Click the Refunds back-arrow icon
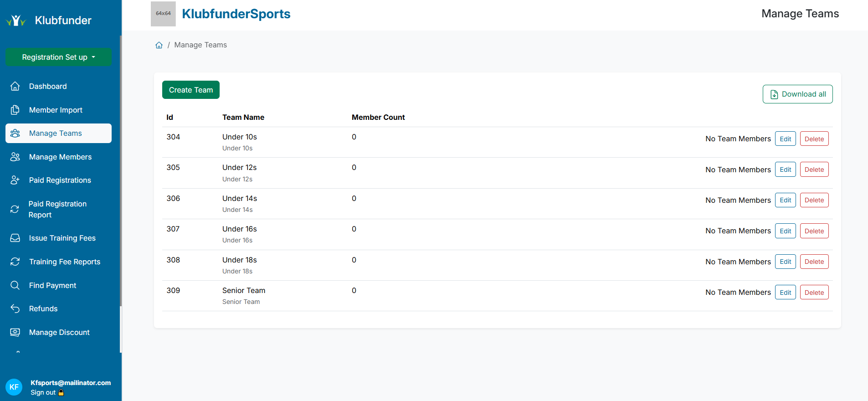The width and height of the screenshot is (868, 401). pos(15,308)
